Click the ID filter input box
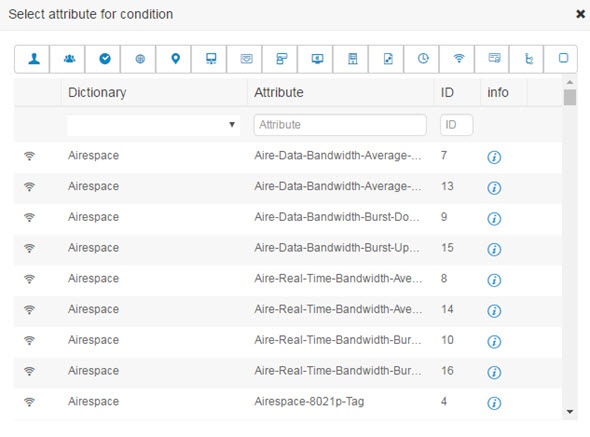The width and height of the screenshot is (590, 437). tap(456, 125)
